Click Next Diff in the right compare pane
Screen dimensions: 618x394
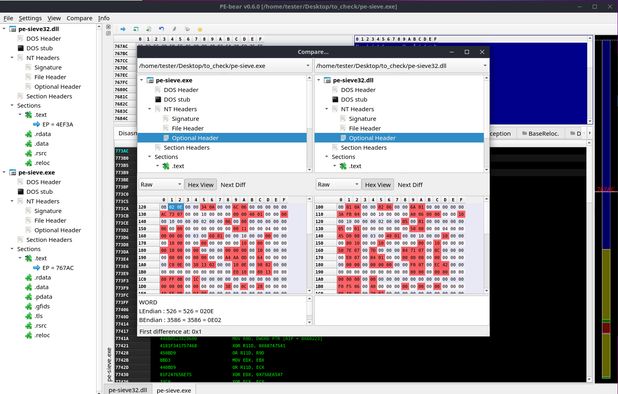(x=410, y=185)
